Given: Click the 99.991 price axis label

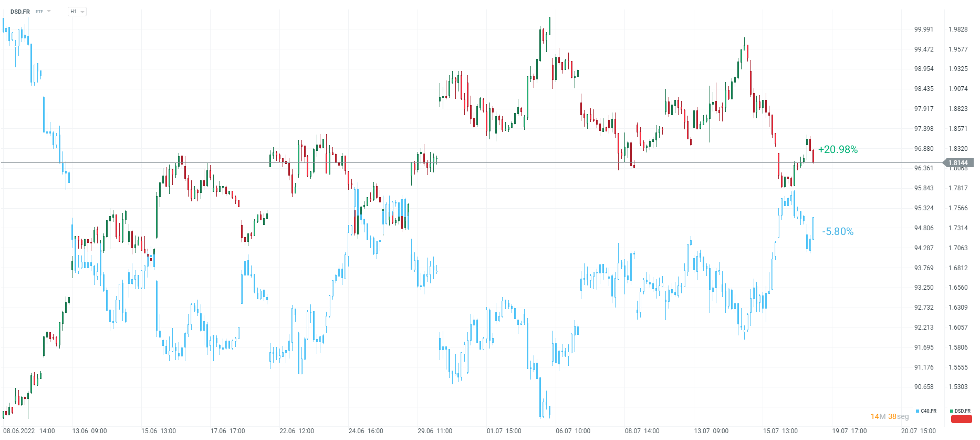Looking at the screenshot, I should click(x=924, y=29).
